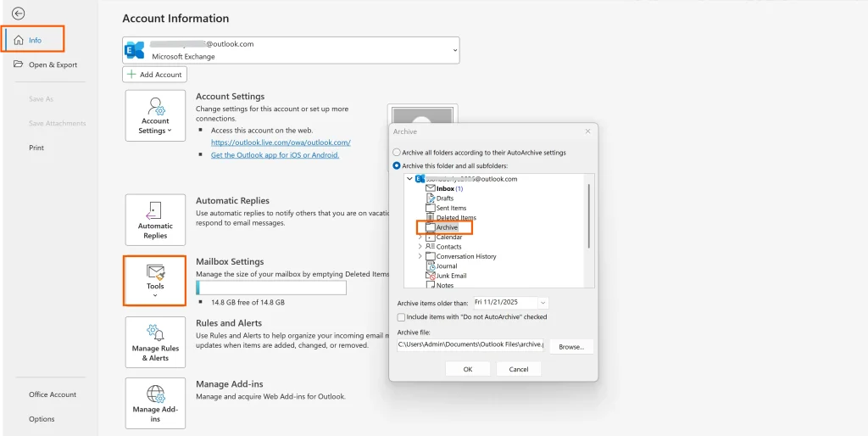The height and width of the screenshot is (436, 868).
Task: Select the Inbox folder in tree
Action: (444, 189)
